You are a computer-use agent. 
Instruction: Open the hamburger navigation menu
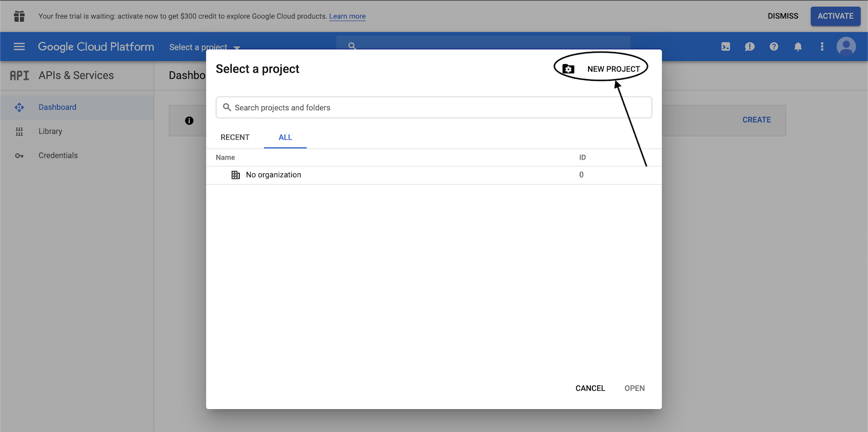[x=19, y=47]
